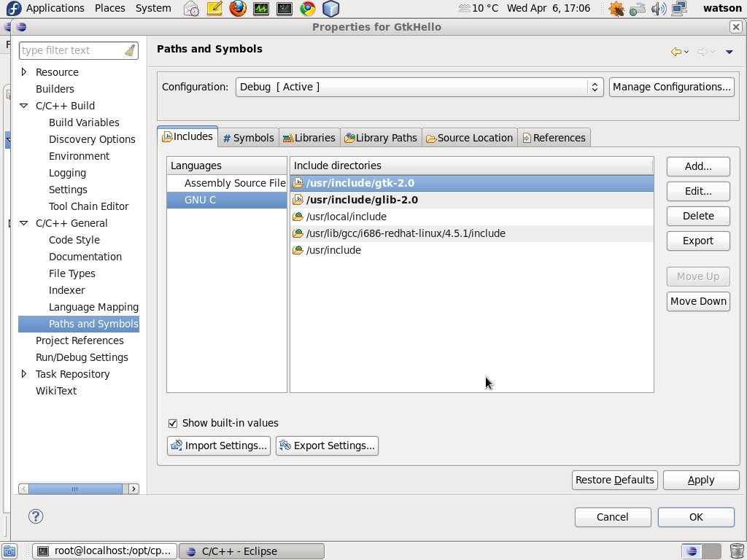Viewport: 747px width, 560px height.
Task: Open Firefox from the top panel
Action: (238, 9)
